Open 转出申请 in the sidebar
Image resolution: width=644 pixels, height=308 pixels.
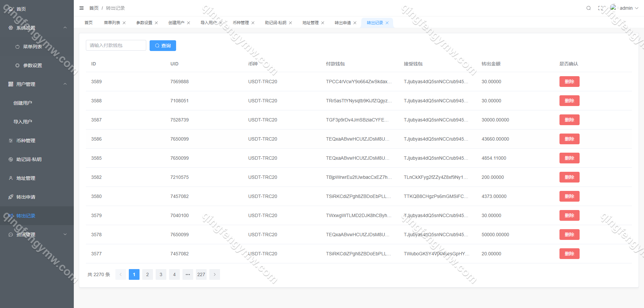click(x=37, y=197)
